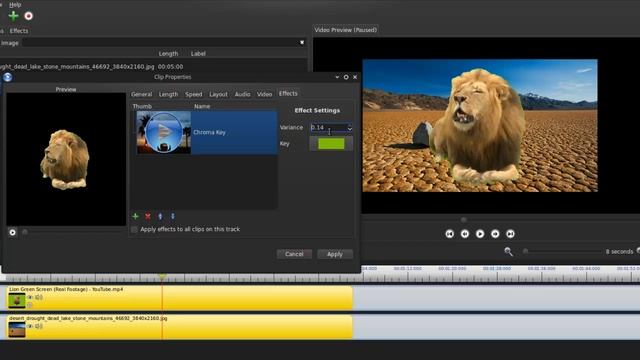Move effect up with the up arrow
This screenshot has width=640, height=360.
click(160, 216)
